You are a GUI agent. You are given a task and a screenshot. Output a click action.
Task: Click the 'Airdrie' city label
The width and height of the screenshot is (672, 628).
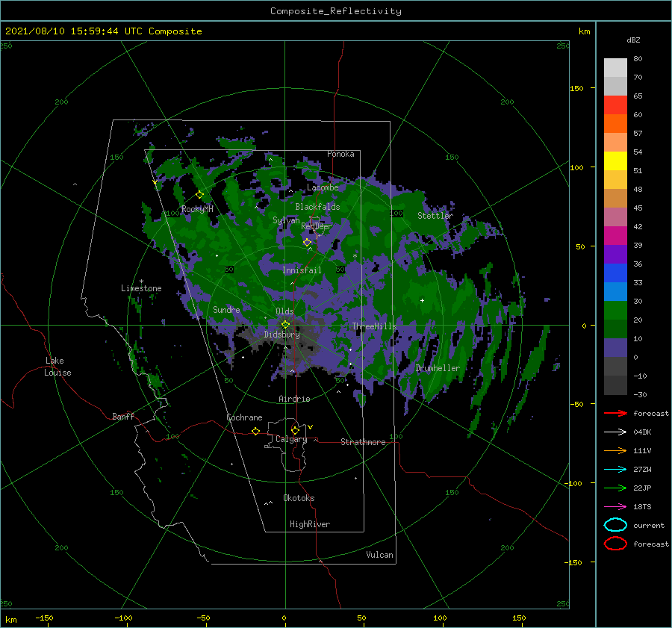294,399
